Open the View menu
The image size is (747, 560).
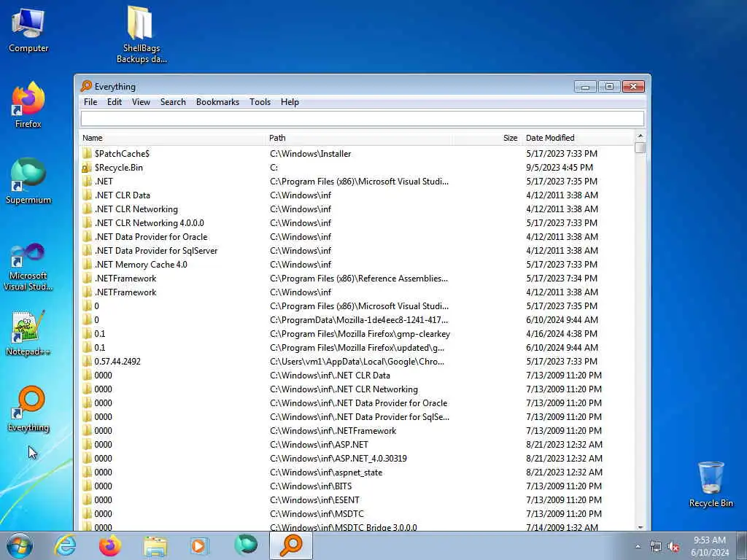coord(141,102)
